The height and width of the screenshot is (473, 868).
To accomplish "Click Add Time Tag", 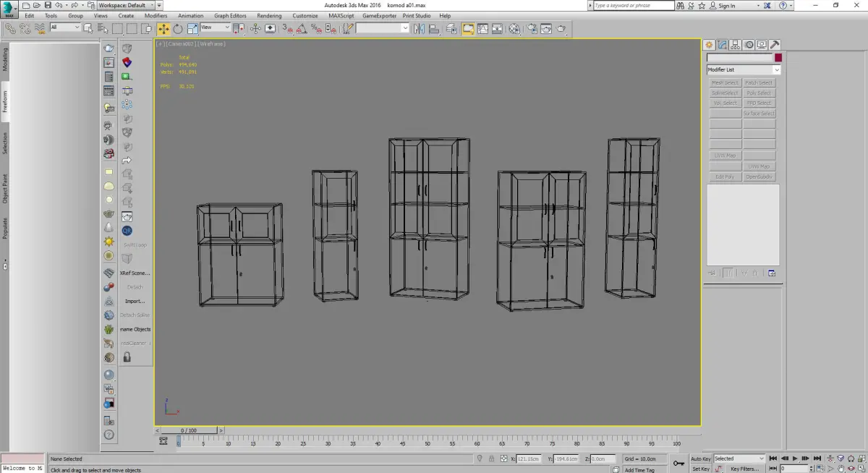I will click(639, 469).
